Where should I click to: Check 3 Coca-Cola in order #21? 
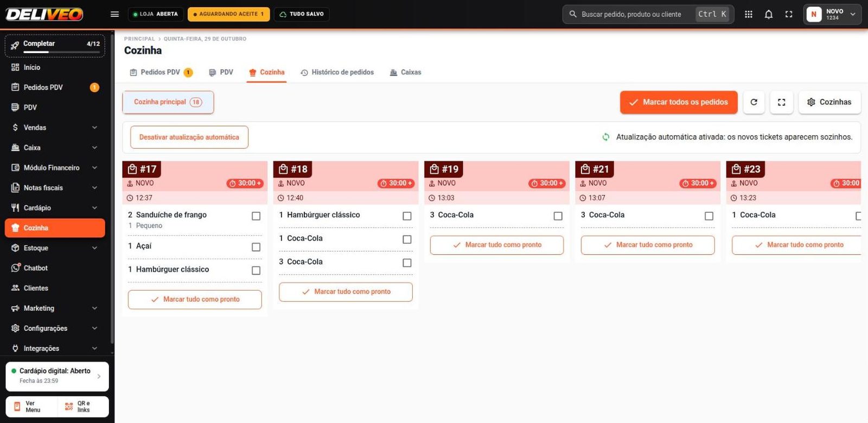[x=709, y=216]
